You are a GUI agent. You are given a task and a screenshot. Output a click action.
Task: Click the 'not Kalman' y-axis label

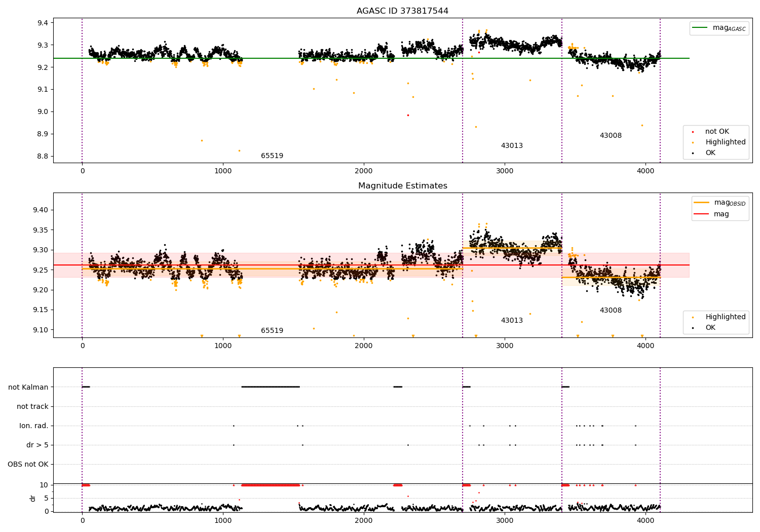28,388
